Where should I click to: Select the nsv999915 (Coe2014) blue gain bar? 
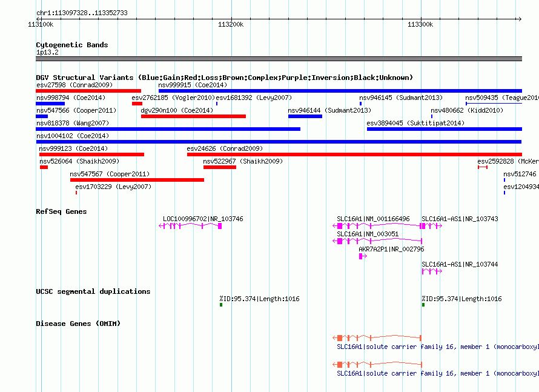click(x=340, y=91)
